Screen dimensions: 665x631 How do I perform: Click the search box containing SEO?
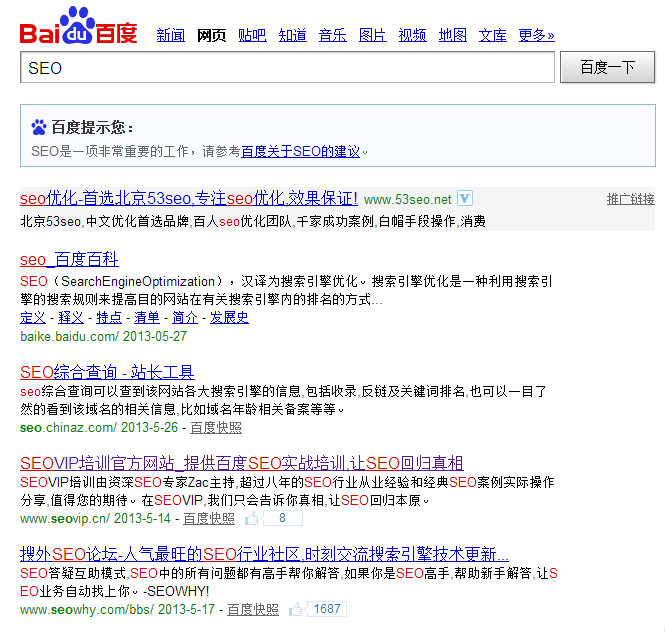287,68
